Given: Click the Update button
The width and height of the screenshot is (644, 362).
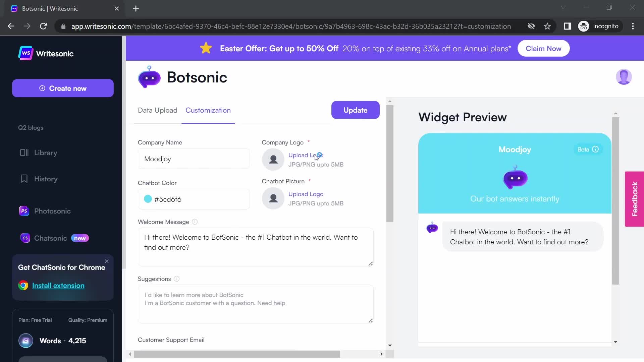Looking at the screenshot, I should point(356,110).
